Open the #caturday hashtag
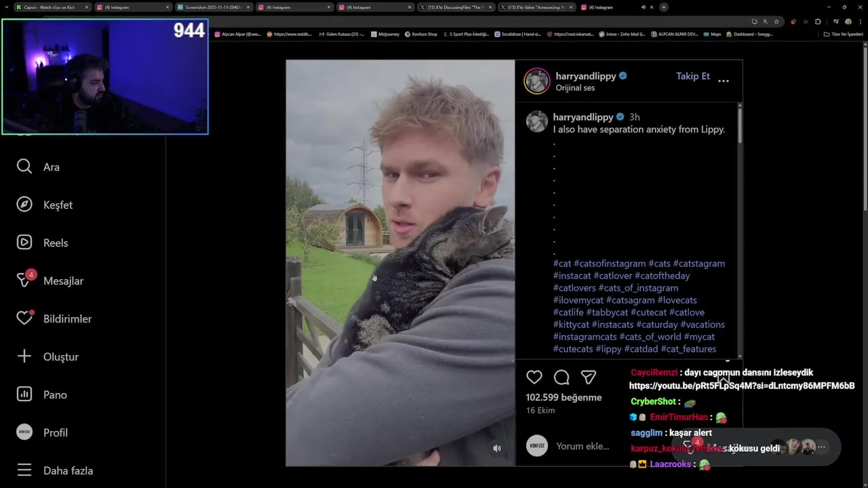Viewport: 868px width, 488px height. point(656,325)
